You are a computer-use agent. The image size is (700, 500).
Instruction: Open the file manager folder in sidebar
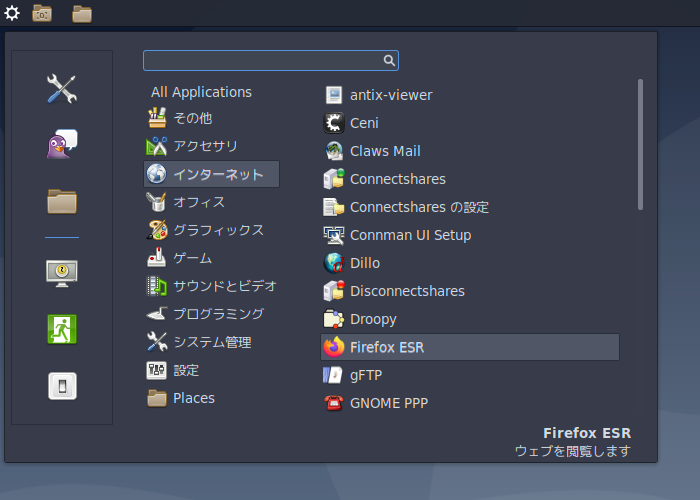62,201
